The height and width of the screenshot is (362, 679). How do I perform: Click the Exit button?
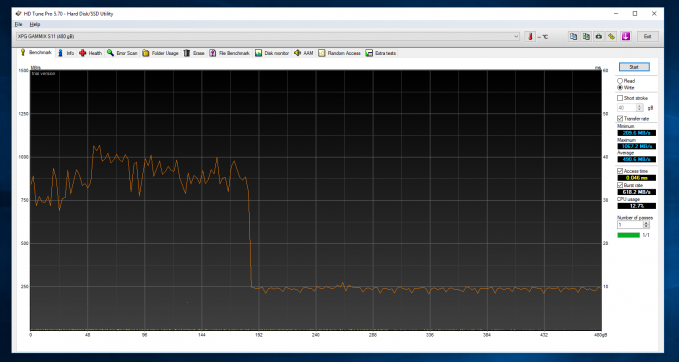[x=647, y=37]
